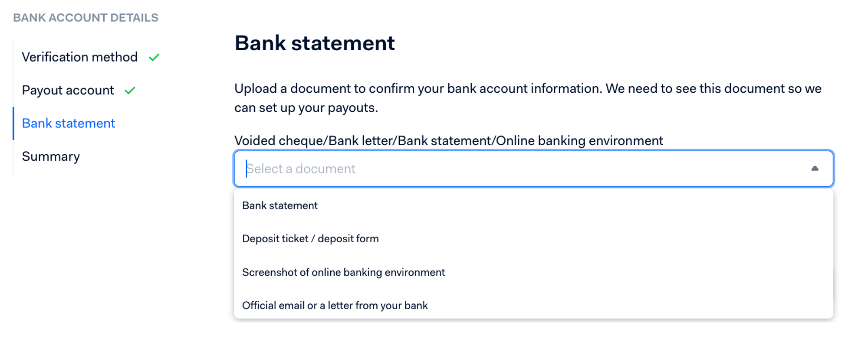Click the 'can set up your payouts' text
Image resolution: width=868 pixels, height=358 pixels.
pos(306,108)
